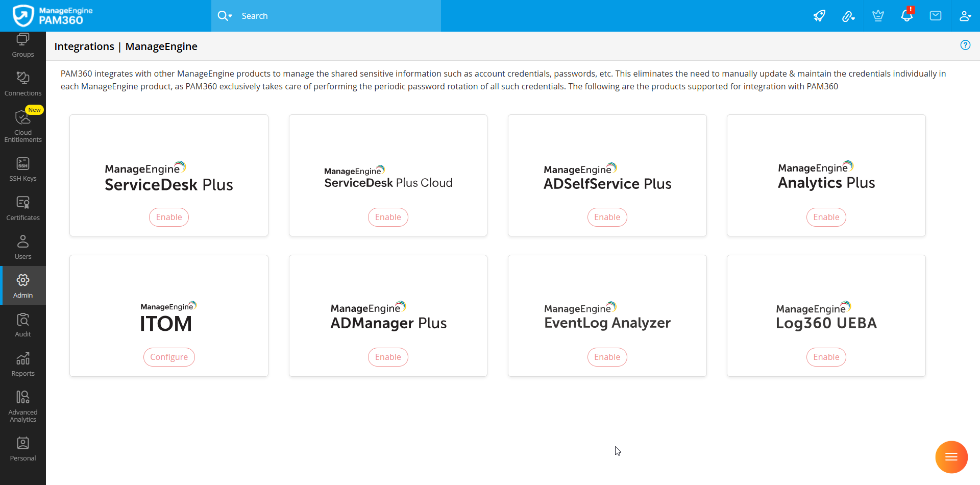Screen dimensions: 980x485
Task: Enable ADManager Plus integration
Action: point(388,357)
